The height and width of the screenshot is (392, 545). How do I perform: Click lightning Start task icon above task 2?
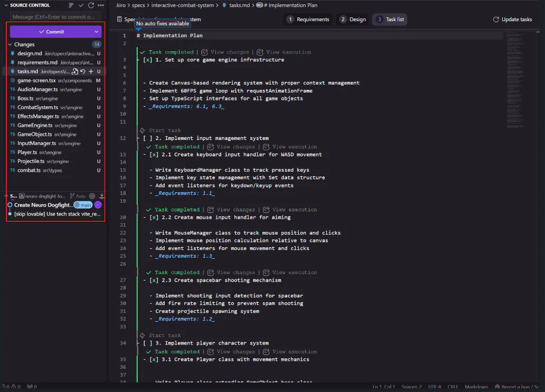click(x=142, y=130)
